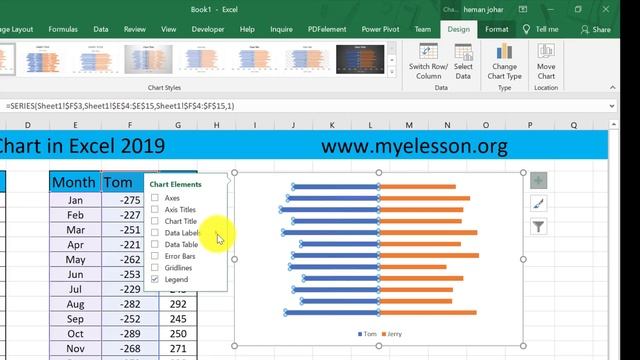
Task: Open Chart Styles paintbrush button
Action: tap(538, 204)
